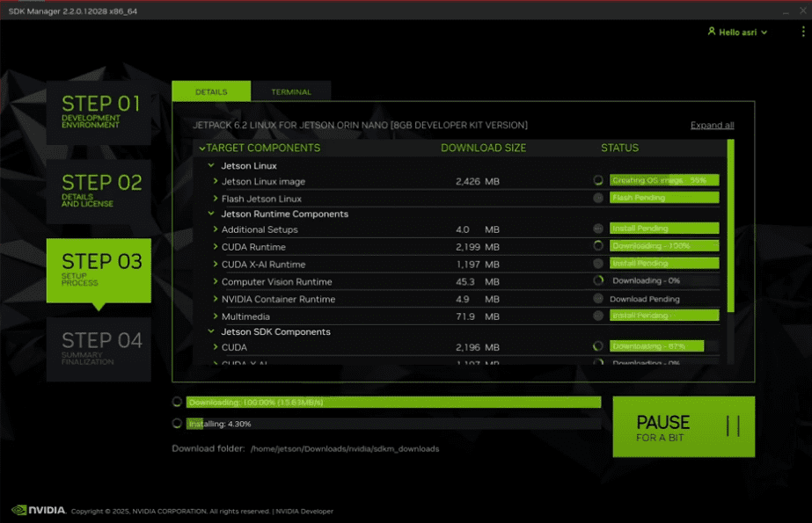Switch to the TERMINAL tab
The image size is (812, 523).
(x=291, y=91)
